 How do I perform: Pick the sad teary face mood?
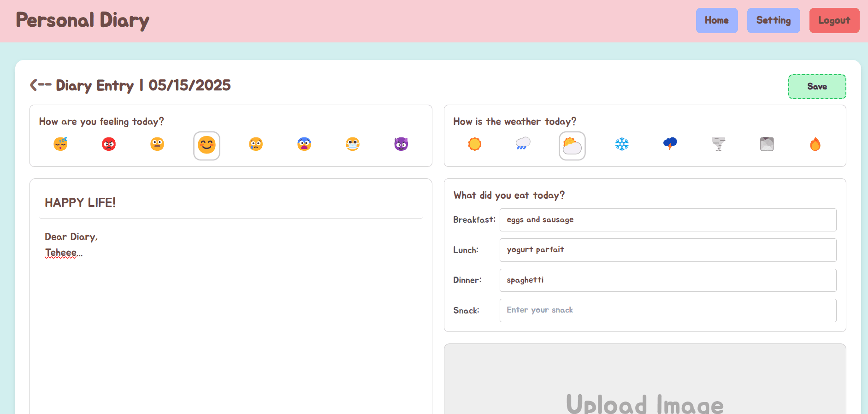coord(256,144)
